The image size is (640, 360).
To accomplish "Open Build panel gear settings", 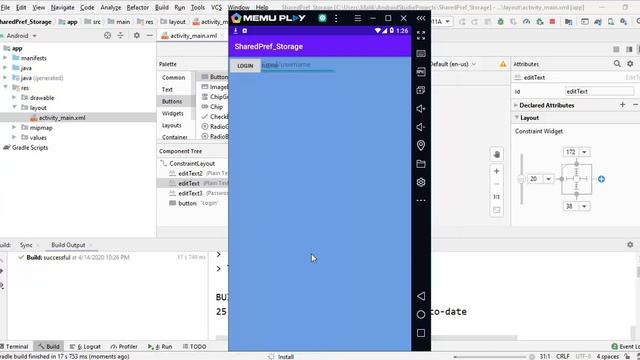I will pyautogui.click(x=630, y=244).
